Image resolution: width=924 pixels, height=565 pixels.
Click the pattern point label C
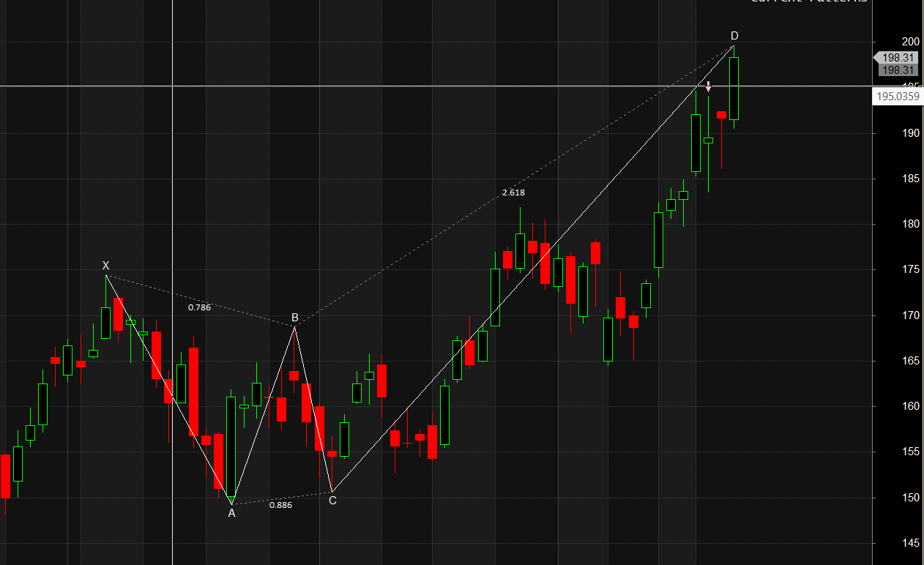332,501
